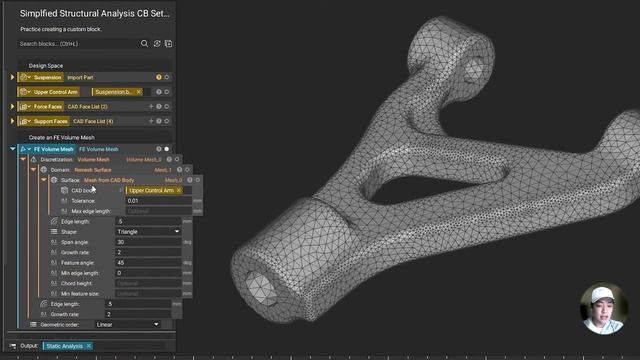
Task: Click the FE Volume Mesh block icon
Action: coord(24,149)
